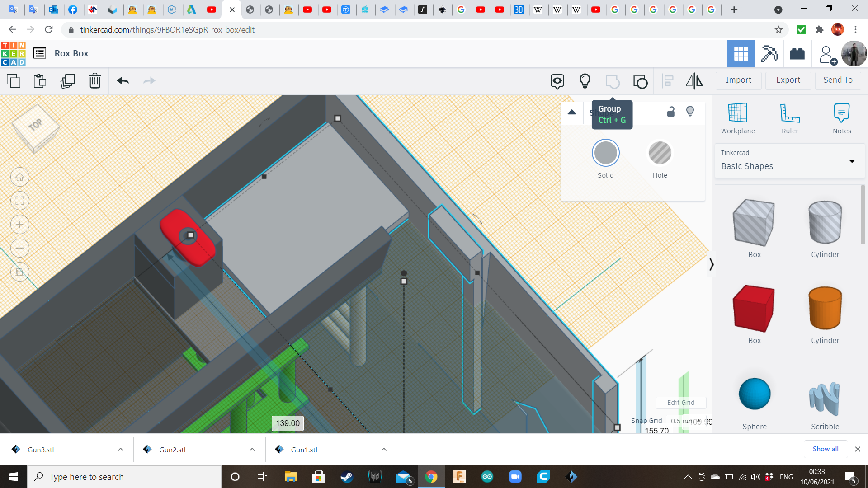Viewport: 868px width, 488px height.
Task: Click the Edit Grid button
Action: [x=680, y=403]
